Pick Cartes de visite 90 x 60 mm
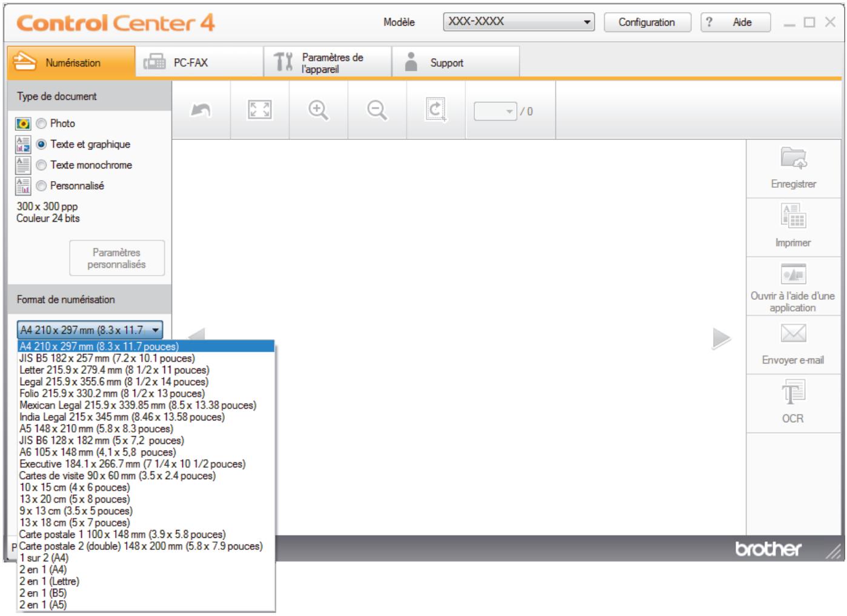 146,475
